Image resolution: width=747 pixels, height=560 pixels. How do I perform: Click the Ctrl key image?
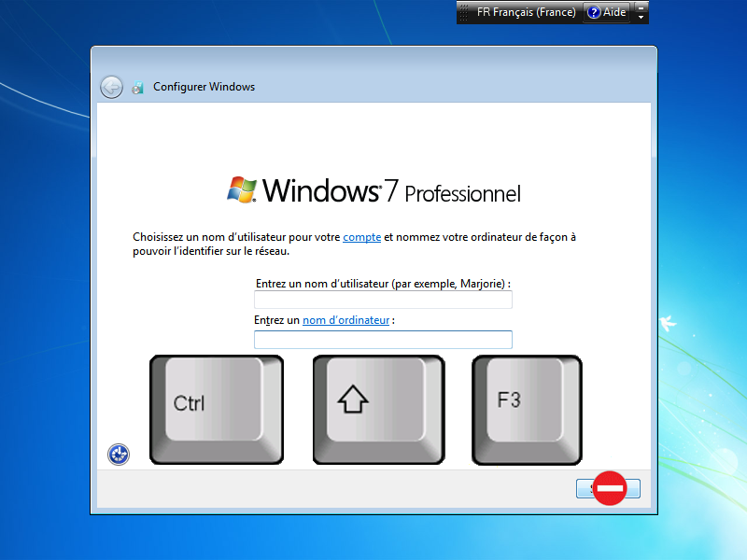click(216, 410)
